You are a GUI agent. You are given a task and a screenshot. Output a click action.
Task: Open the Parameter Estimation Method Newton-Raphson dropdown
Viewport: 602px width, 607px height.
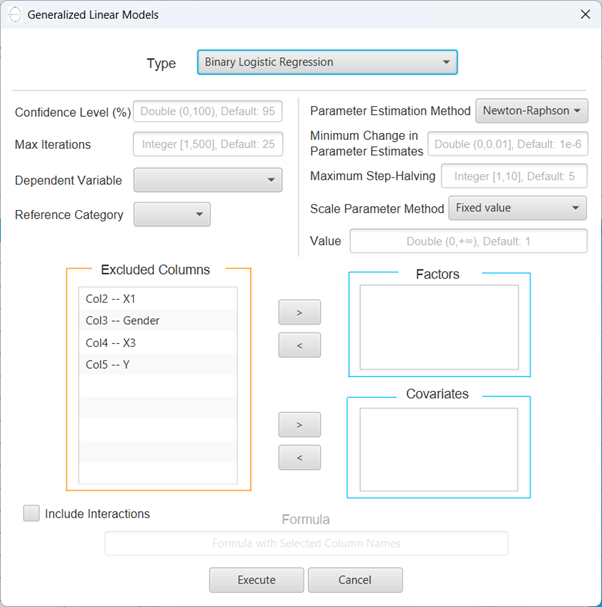tap(532, 111)
